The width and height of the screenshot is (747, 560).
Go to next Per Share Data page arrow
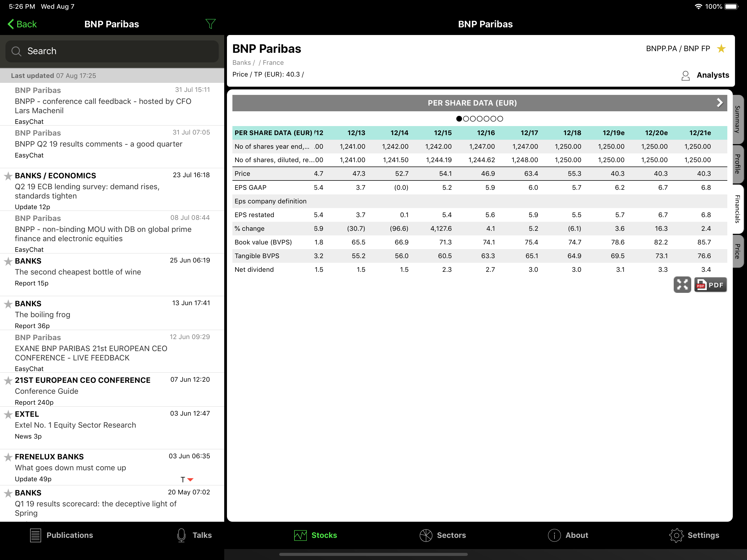[719, 103]
